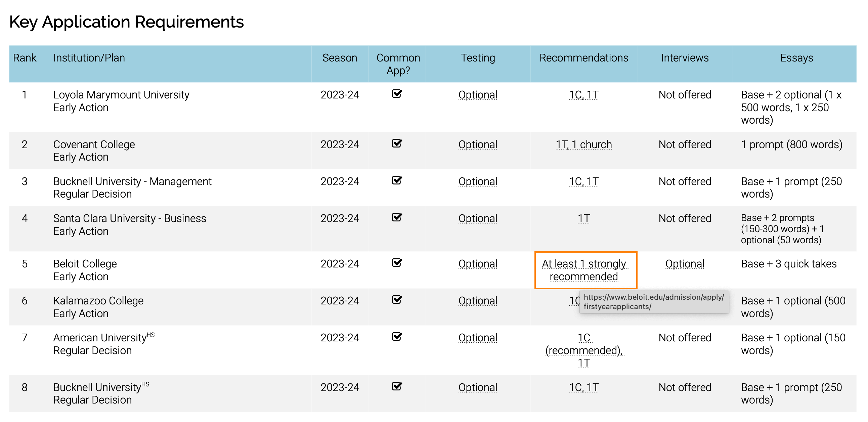Image resolution: width=868 pixels, height=422 pixels.
Task: Select 'Covenant College' institution name
Action: pyautogui.click(x=94, y=144)
